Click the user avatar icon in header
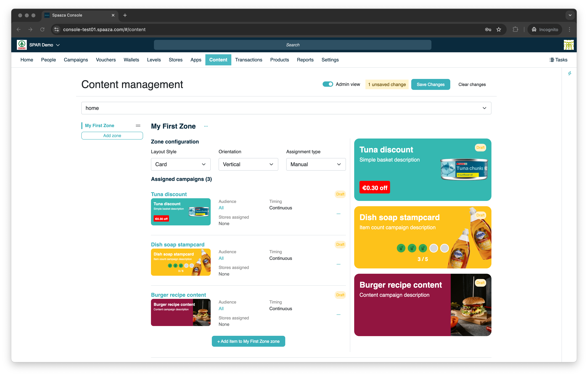Viewport: 588px width, 376px height. coord(568,45)
